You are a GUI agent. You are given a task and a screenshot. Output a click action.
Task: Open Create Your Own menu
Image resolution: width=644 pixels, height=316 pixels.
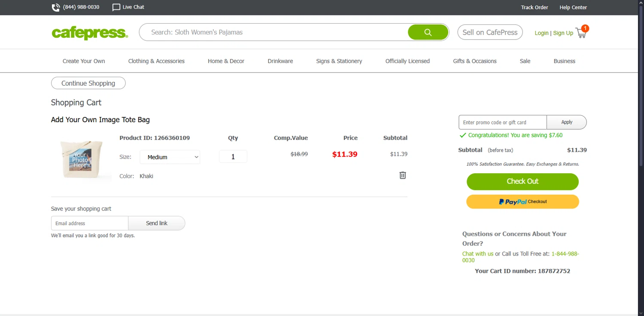point(84,61)
